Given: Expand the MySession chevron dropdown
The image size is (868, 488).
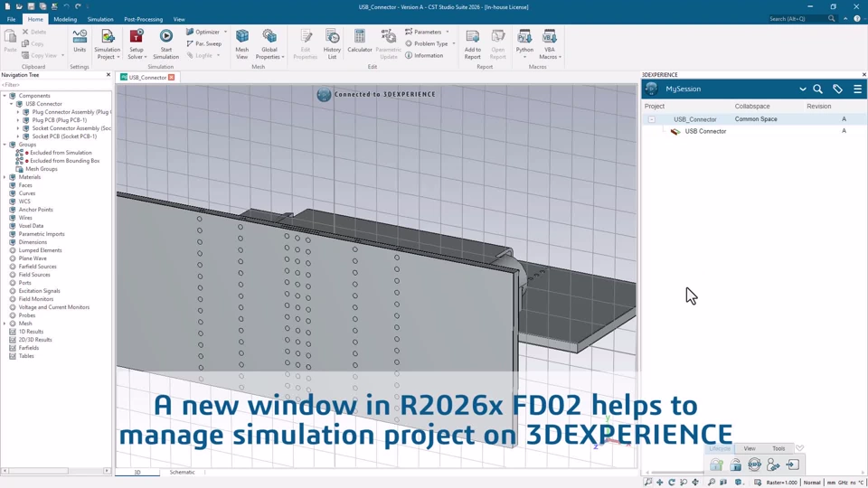Looking at the screenshot, I should pyautogui.click(x=803, y=89).
